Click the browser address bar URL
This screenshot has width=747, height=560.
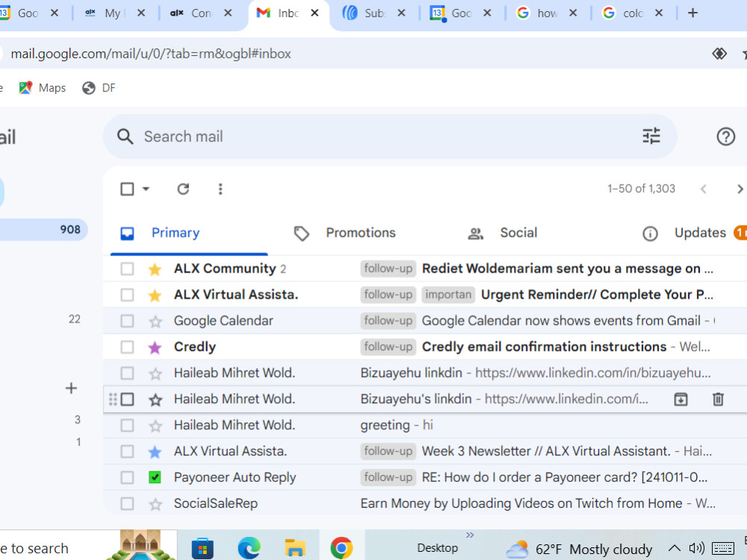151,54
